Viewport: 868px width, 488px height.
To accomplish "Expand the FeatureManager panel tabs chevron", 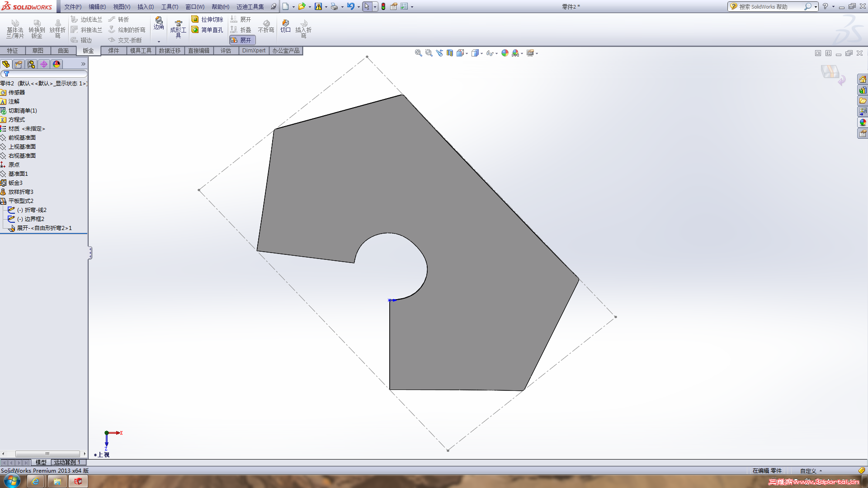I will coord(83,64).
